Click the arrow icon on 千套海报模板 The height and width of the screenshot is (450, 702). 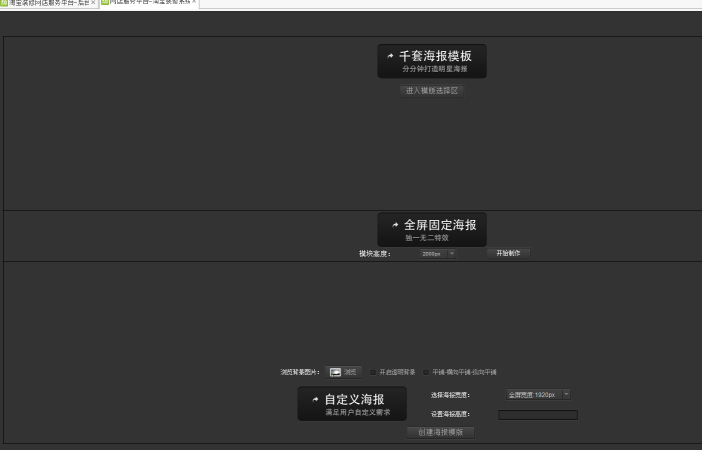390,57
